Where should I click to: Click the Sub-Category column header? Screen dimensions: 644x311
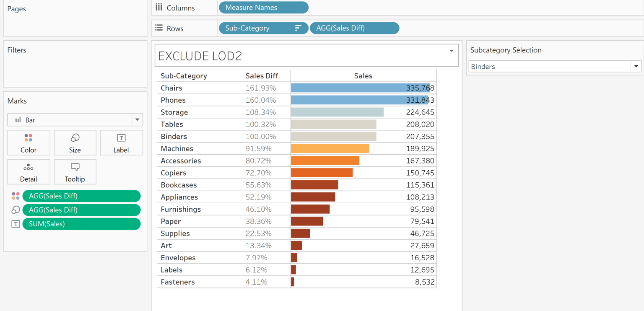point(184,76)
